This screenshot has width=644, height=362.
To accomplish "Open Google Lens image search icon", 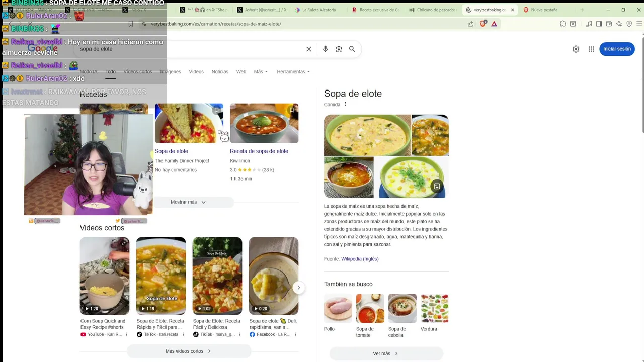I will point(339,49).
